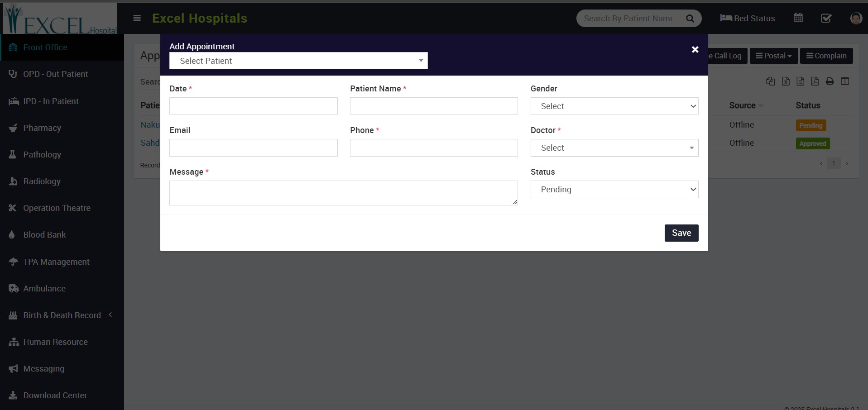868x410 pixels.
Task: Click the Approved status badge
Action: 813,144
